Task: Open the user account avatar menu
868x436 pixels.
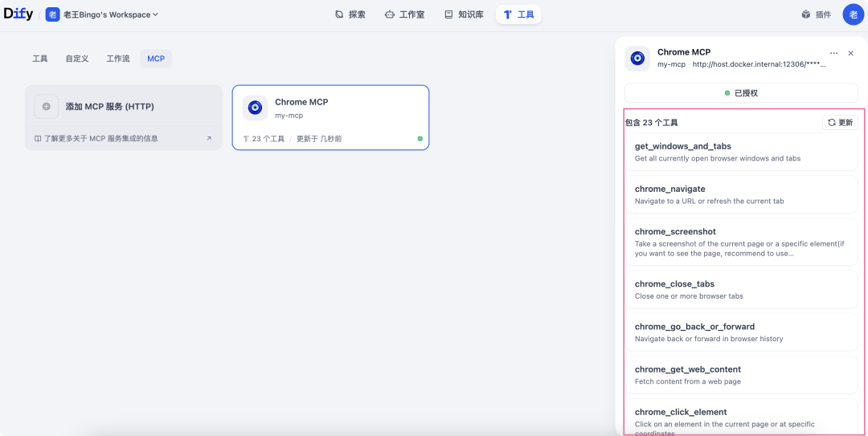Action: [853, 14]
